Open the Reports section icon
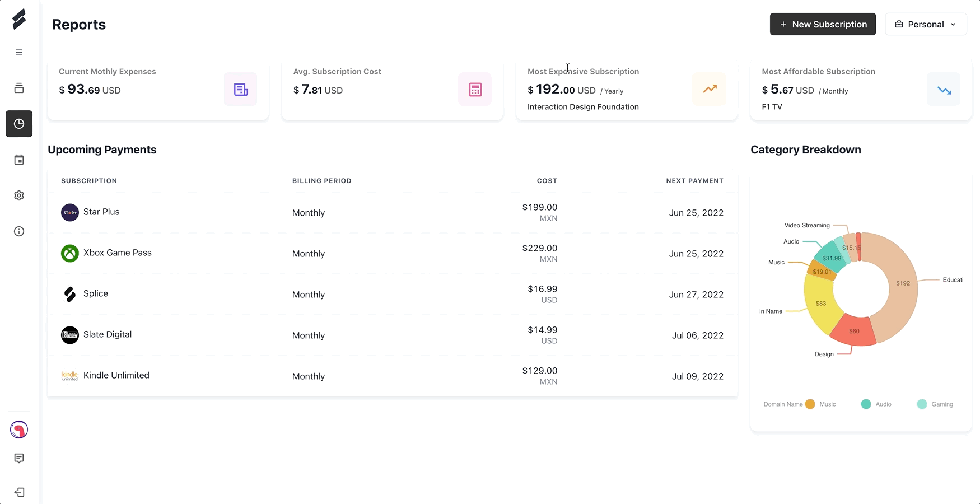 coord(18,124)
